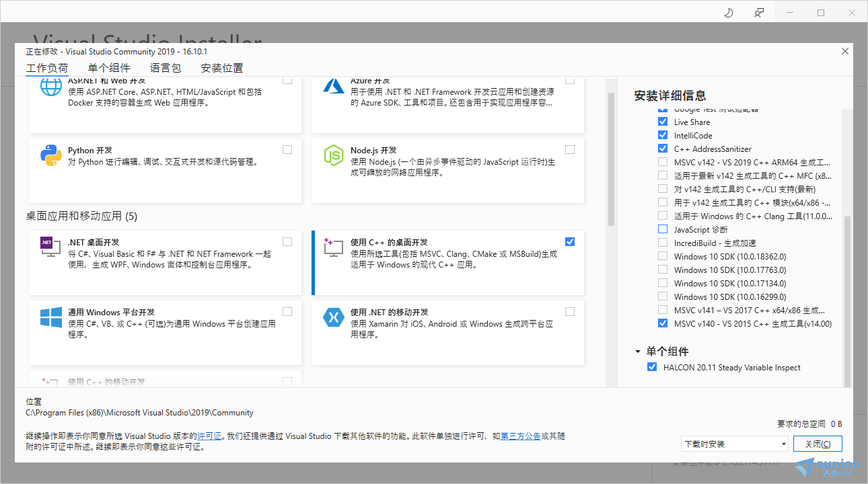
Task: Check MSVC v141 VS 2017 C++ build tools
Action: click(x=663, y=310)
